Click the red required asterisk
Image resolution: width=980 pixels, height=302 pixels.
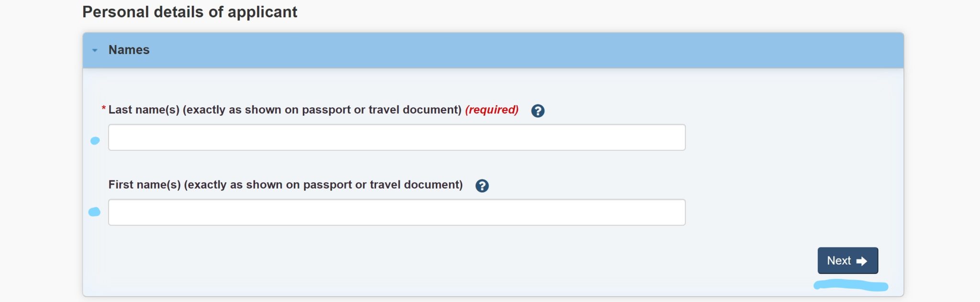[103, 109]
